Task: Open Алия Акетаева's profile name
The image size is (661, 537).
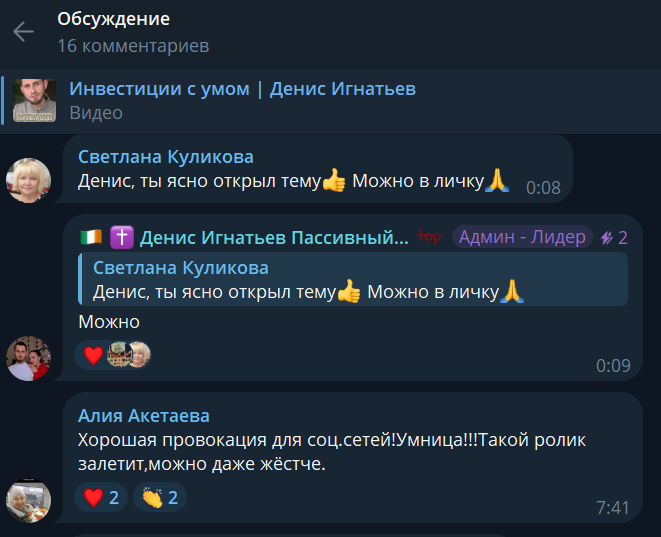Action: point(144,416)
